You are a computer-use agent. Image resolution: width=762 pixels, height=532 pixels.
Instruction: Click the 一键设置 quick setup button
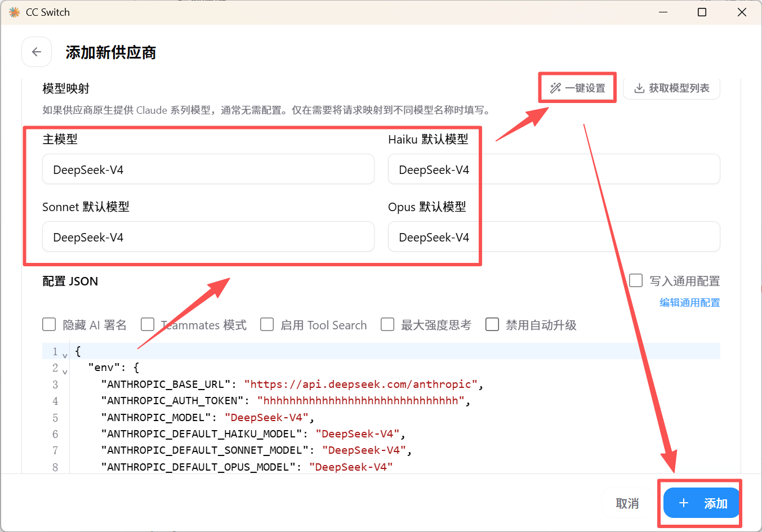[578, 88]
